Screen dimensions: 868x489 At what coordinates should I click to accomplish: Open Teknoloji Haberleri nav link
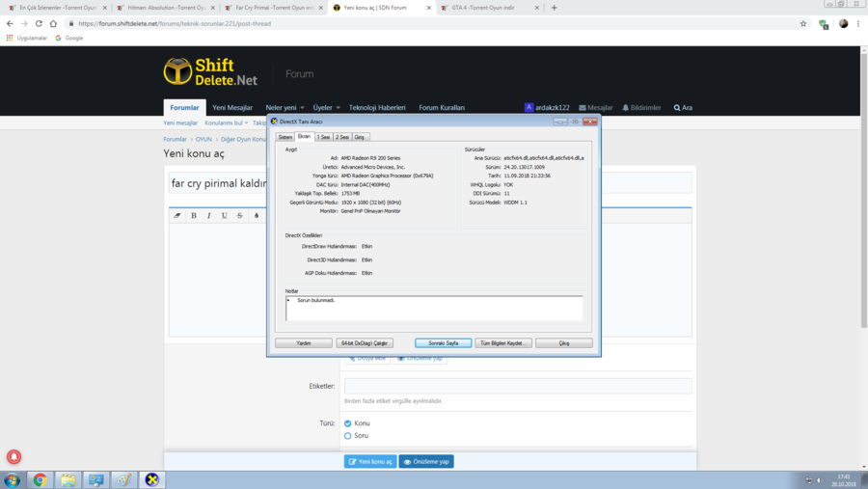coord(377,108)
